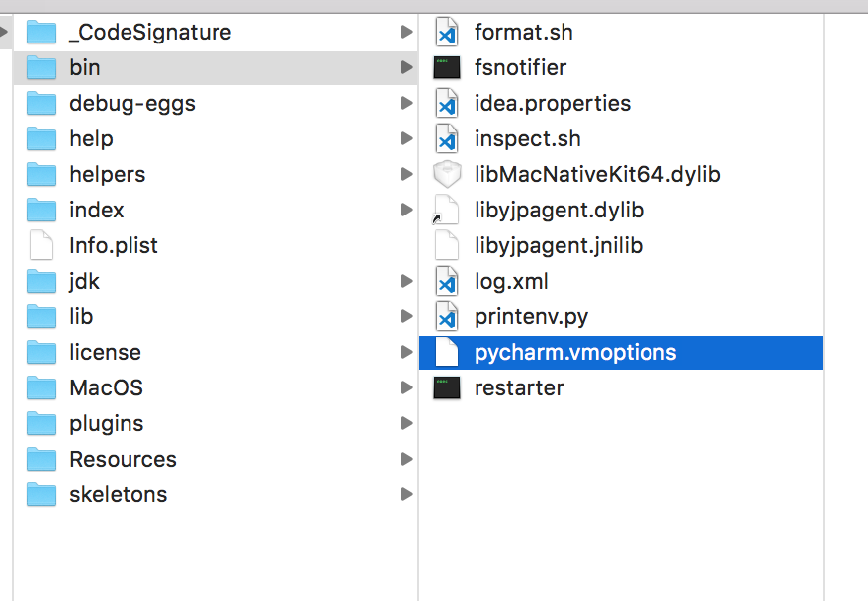Click the libyjpagent.jnilib file icon
The image size is (868, 601).
447,245
